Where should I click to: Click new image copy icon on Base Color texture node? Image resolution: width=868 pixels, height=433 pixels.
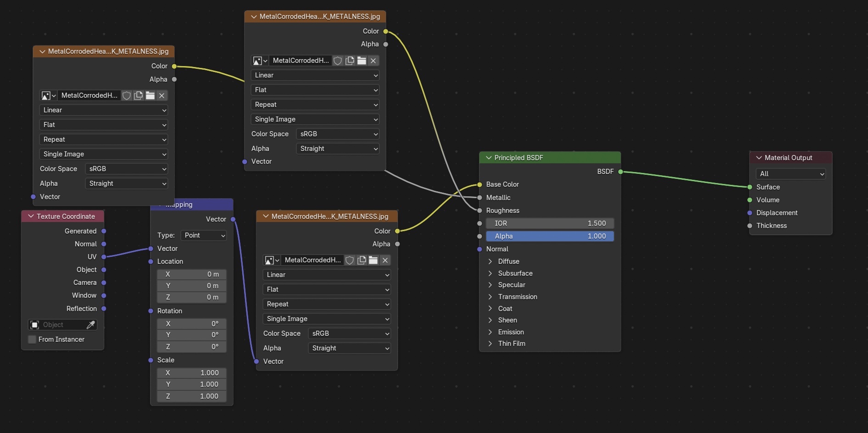click(x=362, y=261)
